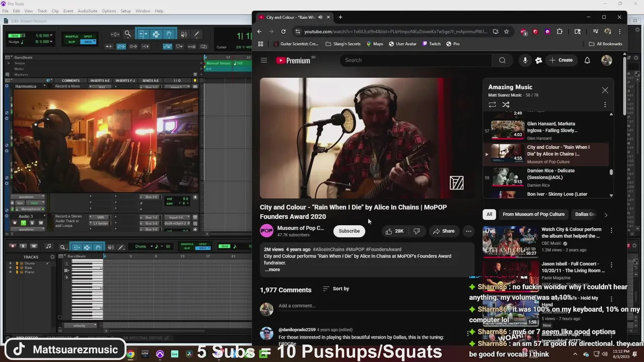This screenshot has height=362, width=644.
Task: Dislike the City and Colour video
Action: [x=417, y=231]
